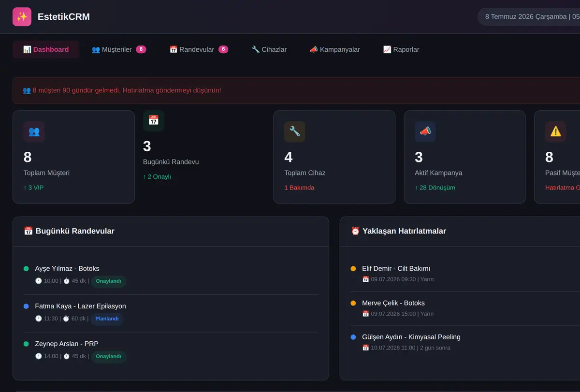Open the Raporlar tab
The width and height of the screenshot is (580, 392).
(x=401, y=49)
